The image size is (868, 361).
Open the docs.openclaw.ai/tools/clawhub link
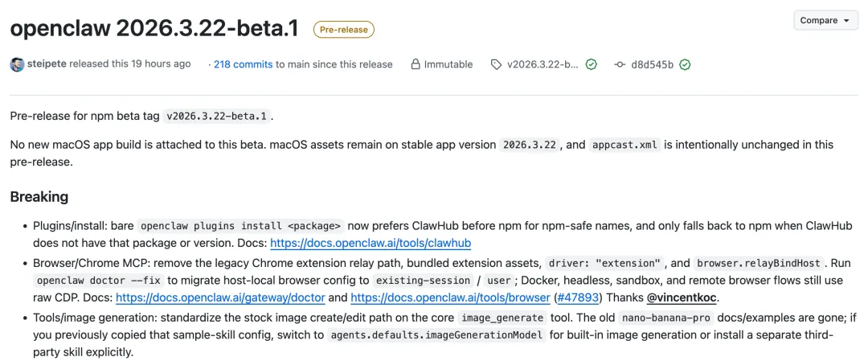coord(371,243)
